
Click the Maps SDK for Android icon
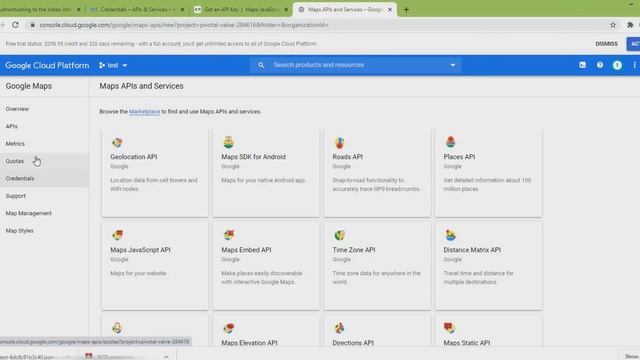pos(228,142)
